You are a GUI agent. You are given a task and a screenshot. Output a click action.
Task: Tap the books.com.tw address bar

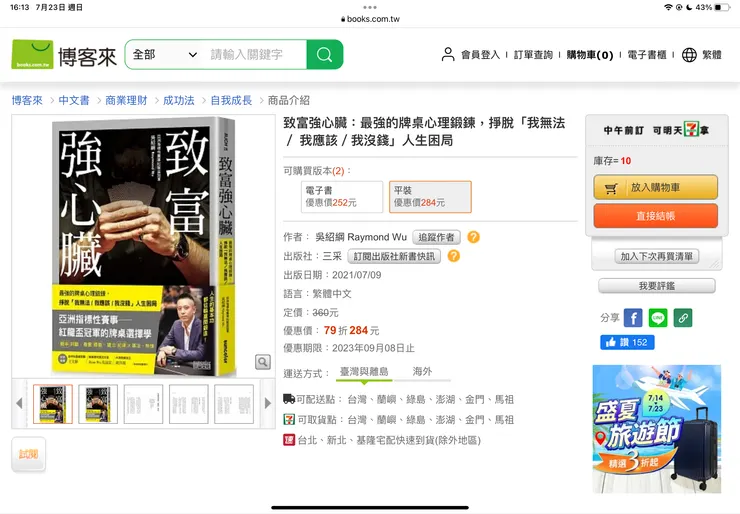[x=370, y=19]
